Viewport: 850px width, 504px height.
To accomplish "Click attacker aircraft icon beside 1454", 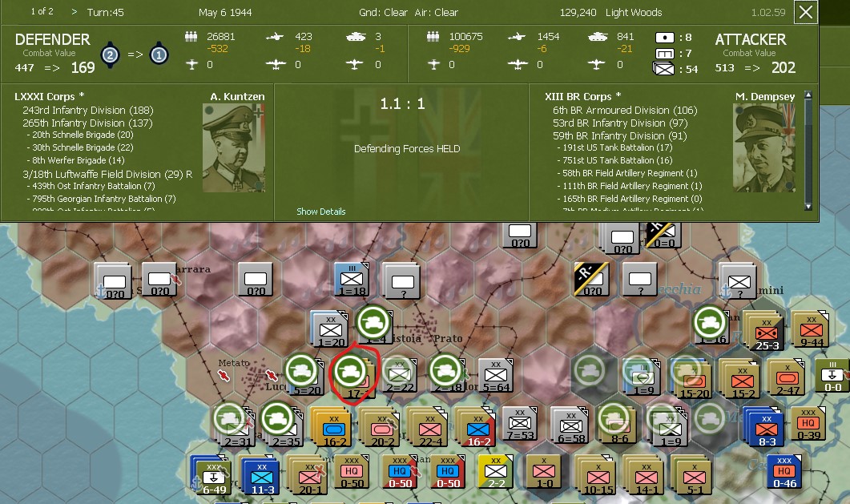I will [x=518, y=37].
